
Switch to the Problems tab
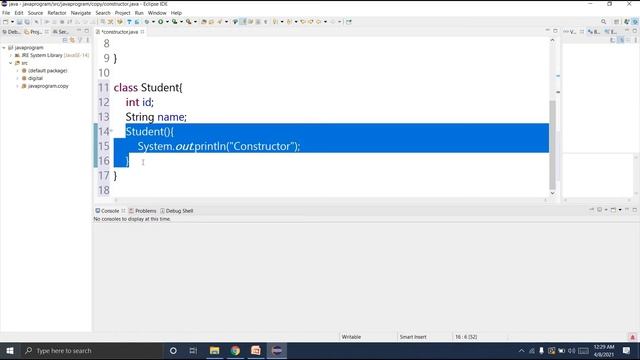tap(142, 211)
